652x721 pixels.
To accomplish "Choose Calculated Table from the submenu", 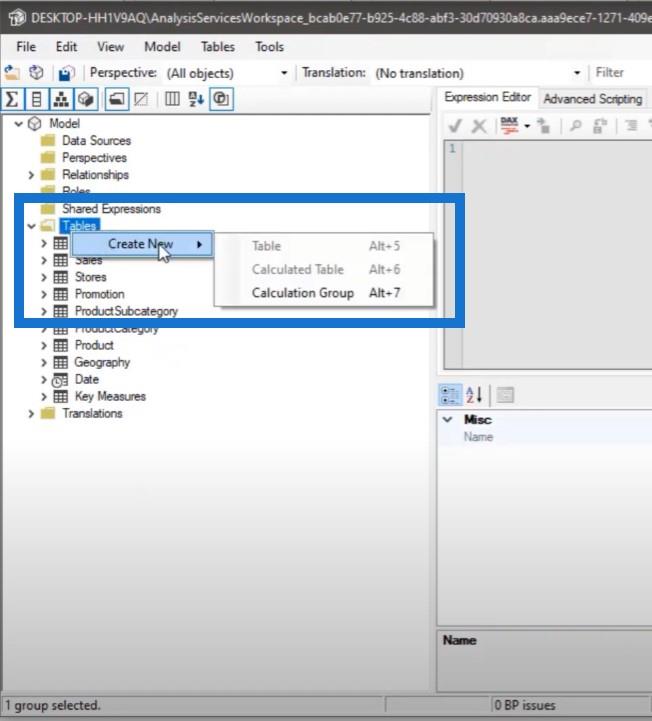I will 326,269.
